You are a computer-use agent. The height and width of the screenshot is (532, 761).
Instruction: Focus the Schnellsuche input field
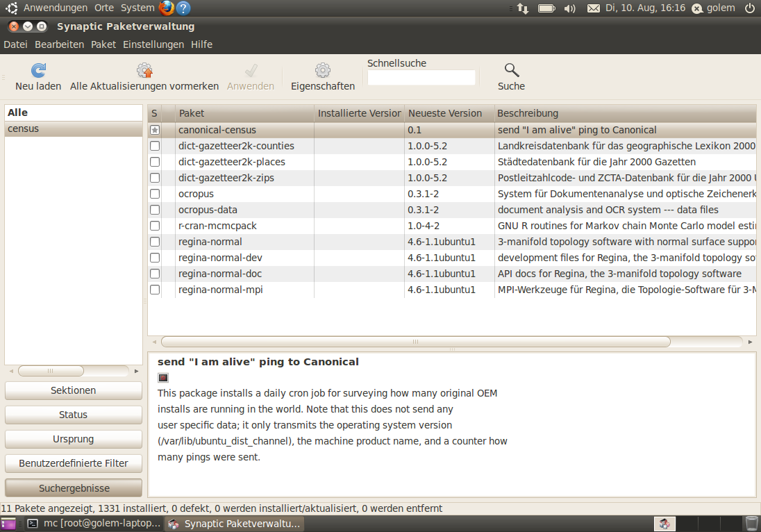(421, 78)
